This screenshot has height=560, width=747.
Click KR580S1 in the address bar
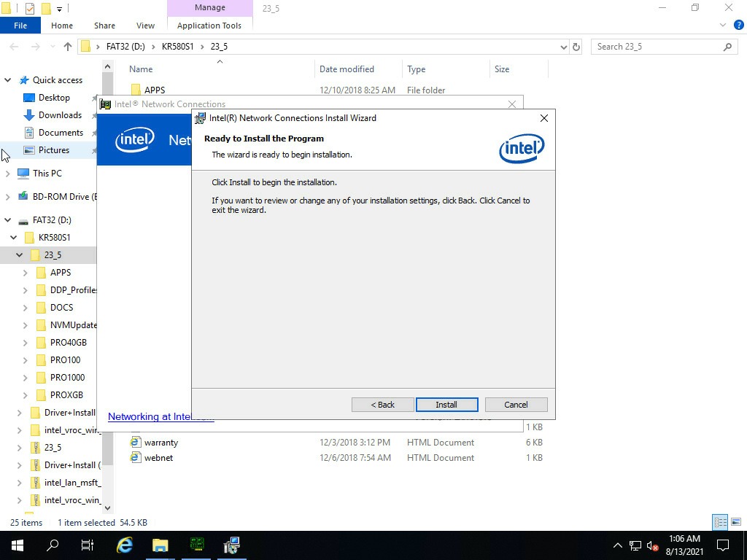(178, 47)
